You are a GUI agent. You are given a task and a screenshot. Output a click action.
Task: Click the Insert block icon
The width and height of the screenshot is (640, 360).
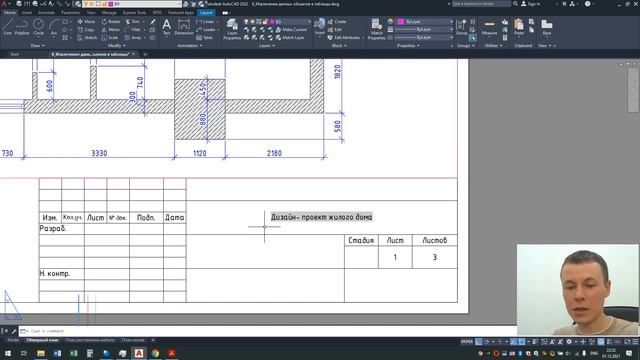(320, 26)
